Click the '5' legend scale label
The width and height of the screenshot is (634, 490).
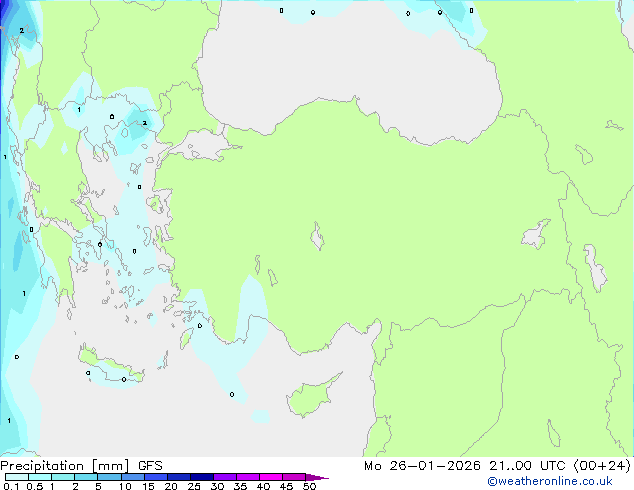click(x=98, y=486)
